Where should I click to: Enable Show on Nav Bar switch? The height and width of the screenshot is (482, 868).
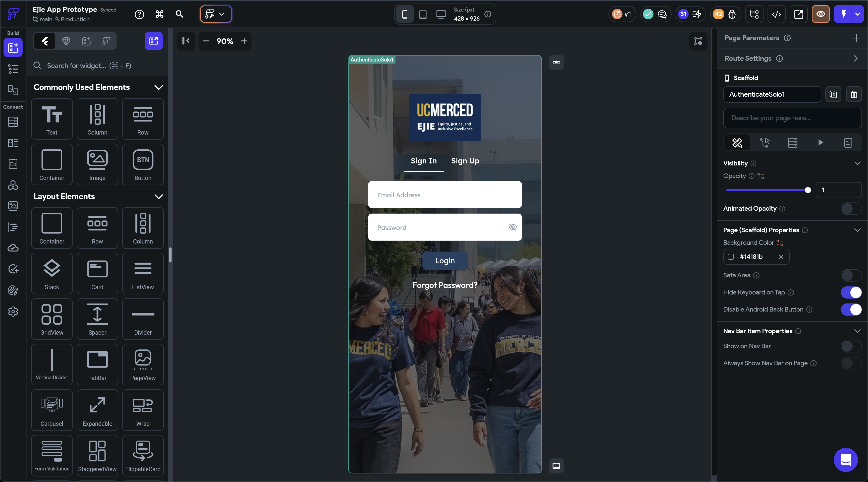tap(851, 346)
